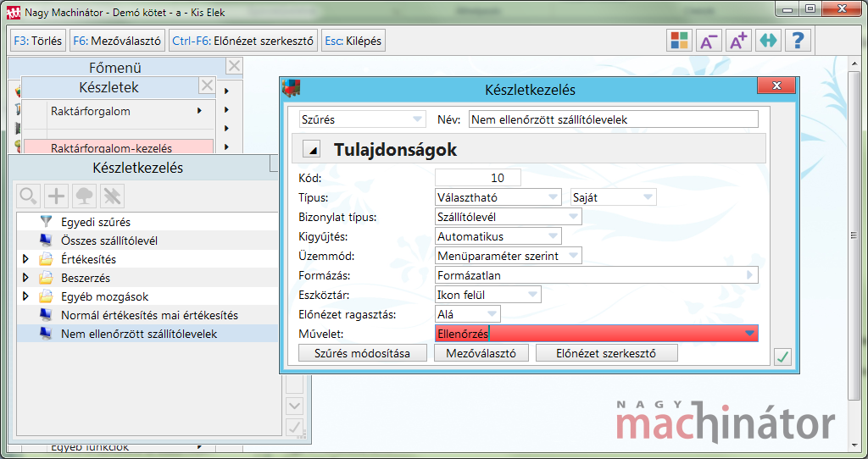The width and height of the screenshot is (868, 459).
Task: Open Üzemmód Menüparaméter szerint dropdown
Action: coord(509,256)
